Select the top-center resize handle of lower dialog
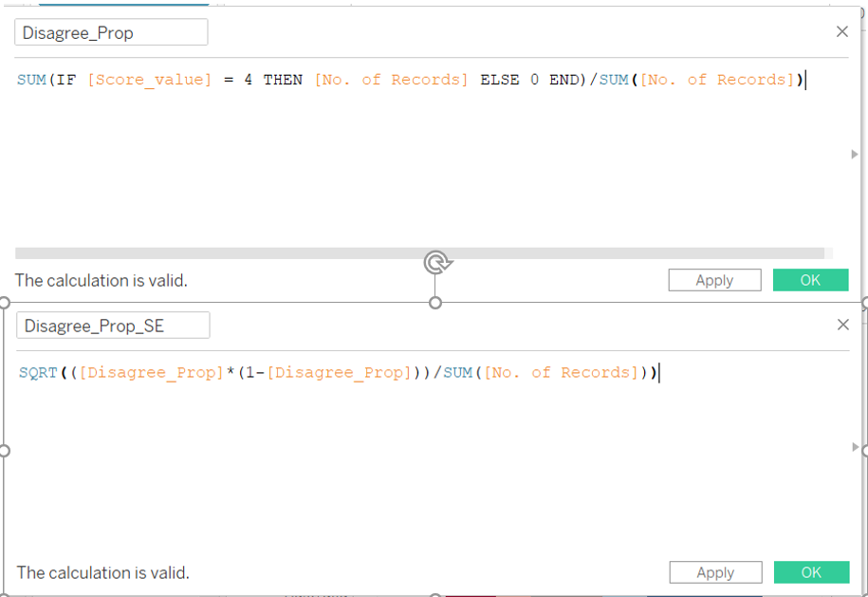 pos(435,303)
